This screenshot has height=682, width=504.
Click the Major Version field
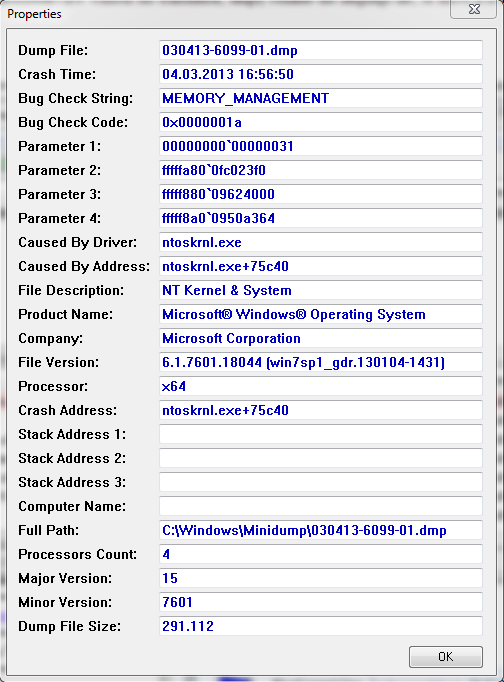tap(321, 578)
